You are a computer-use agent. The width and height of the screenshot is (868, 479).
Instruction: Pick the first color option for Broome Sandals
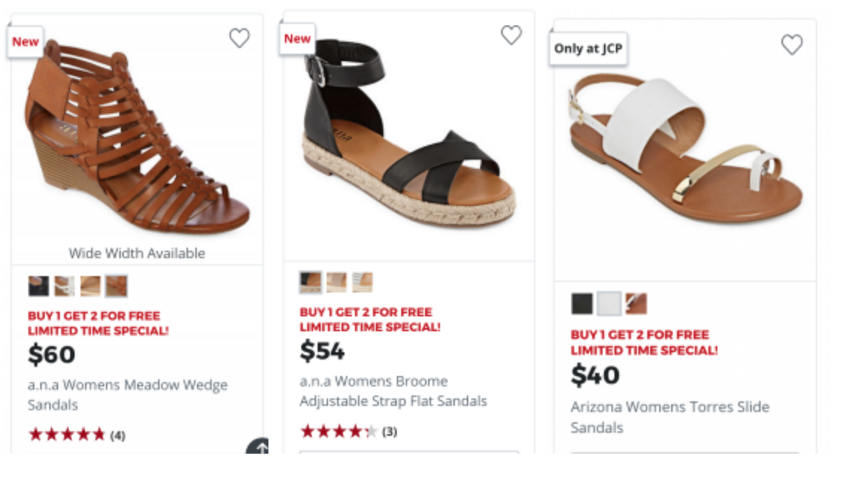point(311,282)
